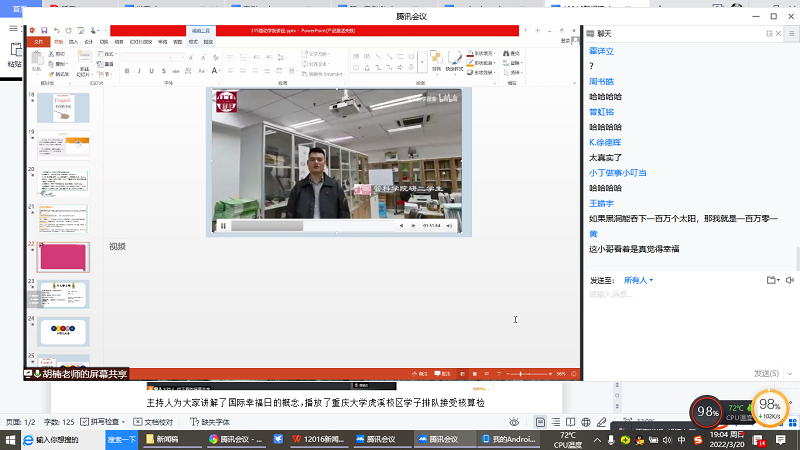Switch to the Insert tab in PowerPoint
The width and height of the screenshot is (800, 450).
coord(73,42)
